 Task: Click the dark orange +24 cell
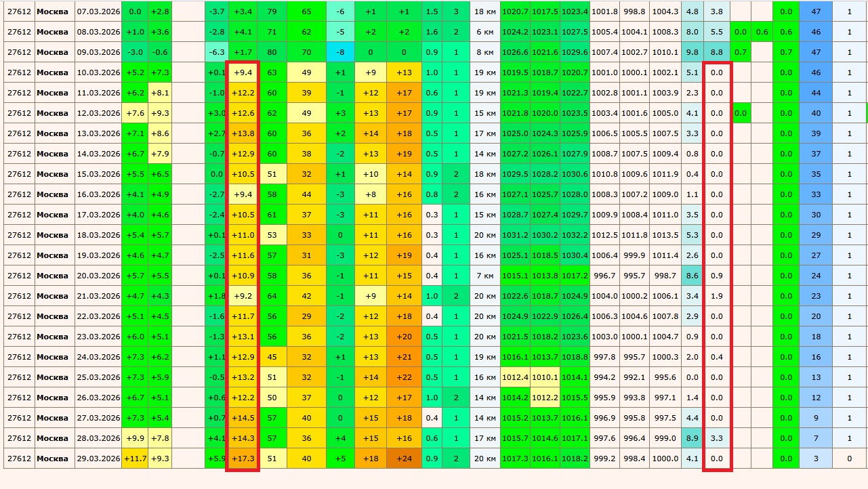point(404,459)
